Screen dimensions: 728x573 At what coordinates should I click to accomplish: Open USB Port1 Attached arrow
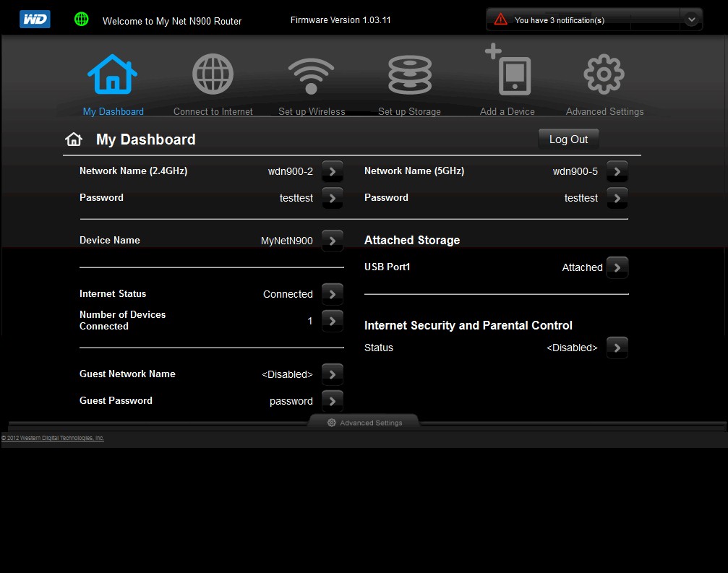point(617,267)
